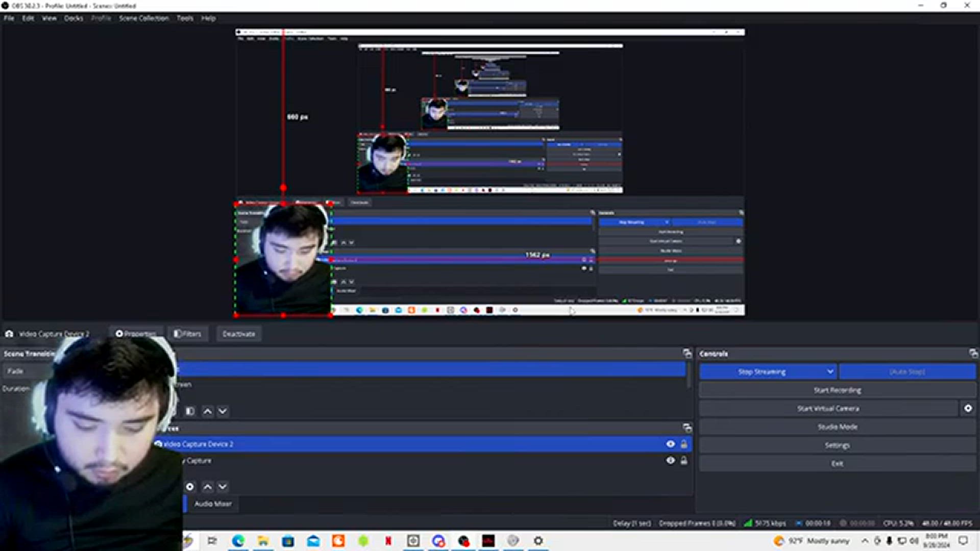Lock Video Capture Device 2 source

tap(684, 444)
